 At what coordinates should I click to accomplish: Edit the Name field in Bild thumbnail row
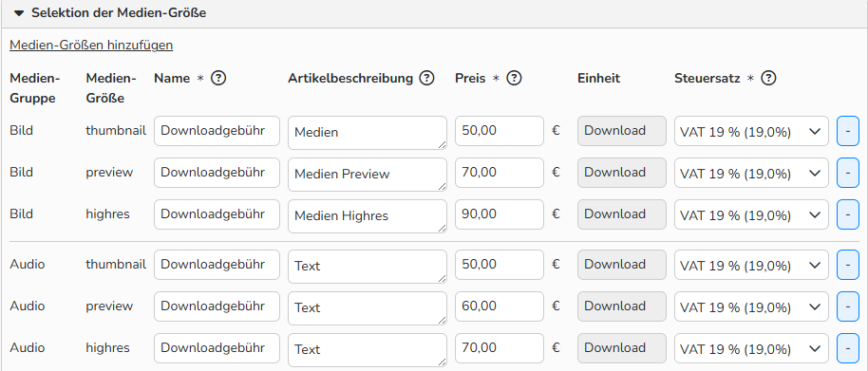coord(217,131)
